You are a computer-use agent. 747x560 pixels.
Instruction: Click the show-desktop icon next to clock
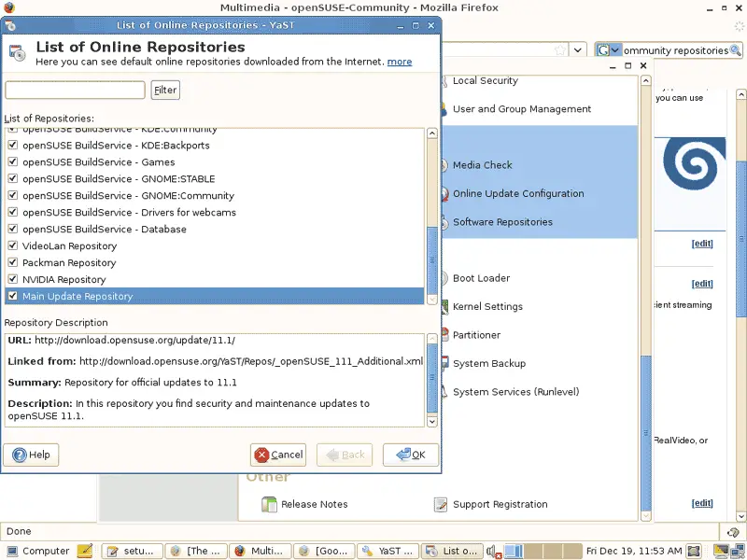tap(694, 551)
